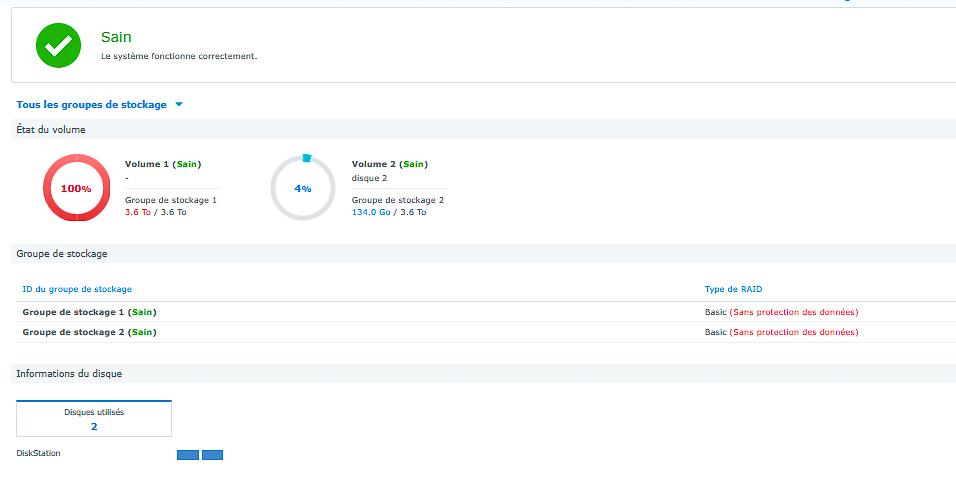Select the first blue disk icon for DiskStation
Screen dimensions: 956x484
pyautogui.click(x=188, y=455)
